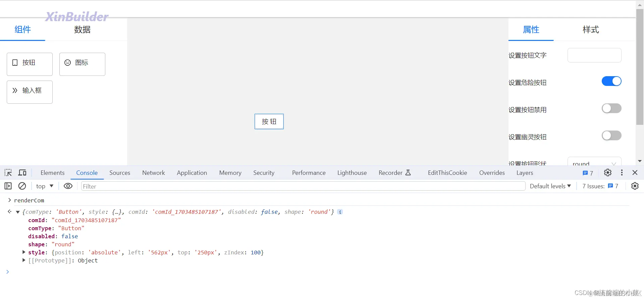This screenshot has height=299, width=644.
Task: Click the page vertical scrollbar thumb
Action: [640, 67]
